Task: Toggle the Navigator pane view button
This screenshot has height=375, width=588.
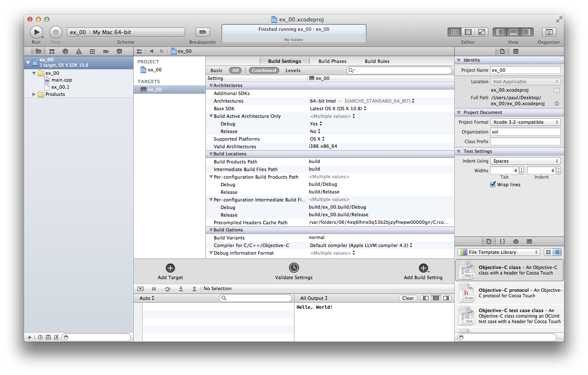Action: 500,32
